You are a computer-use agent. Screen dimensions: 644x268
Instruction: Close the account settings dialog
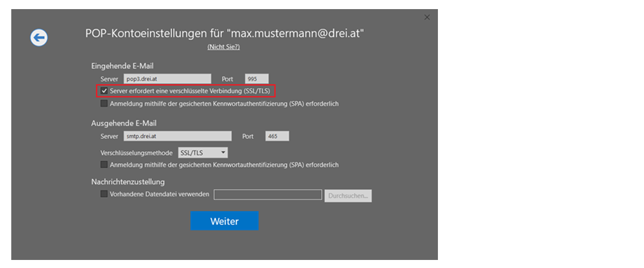[427, 17]
